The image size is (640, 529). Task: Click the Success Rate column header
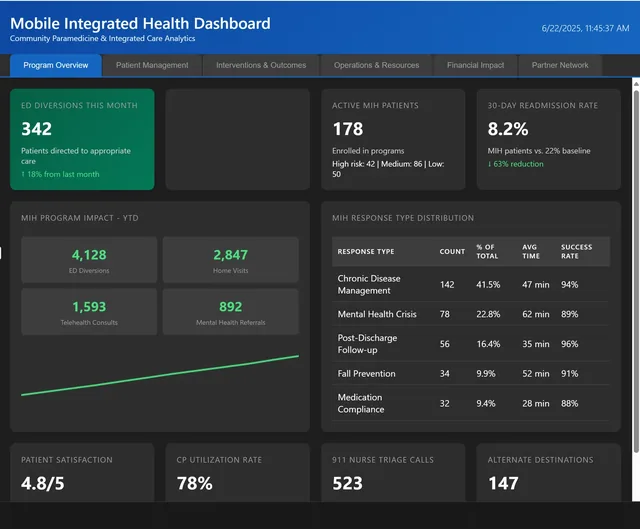click(x=576, y=251)
